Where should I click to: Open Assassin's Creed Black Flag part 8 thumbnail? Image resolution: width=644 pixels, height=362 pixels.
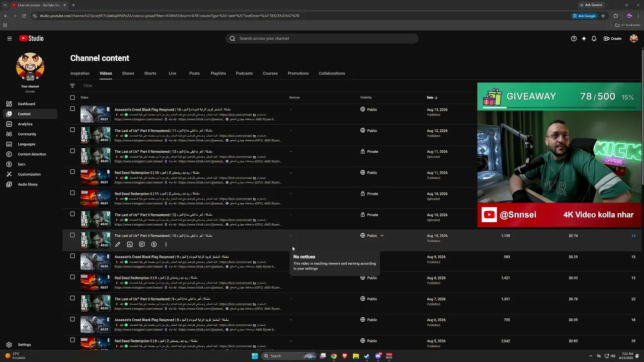(x=95, y=324)
